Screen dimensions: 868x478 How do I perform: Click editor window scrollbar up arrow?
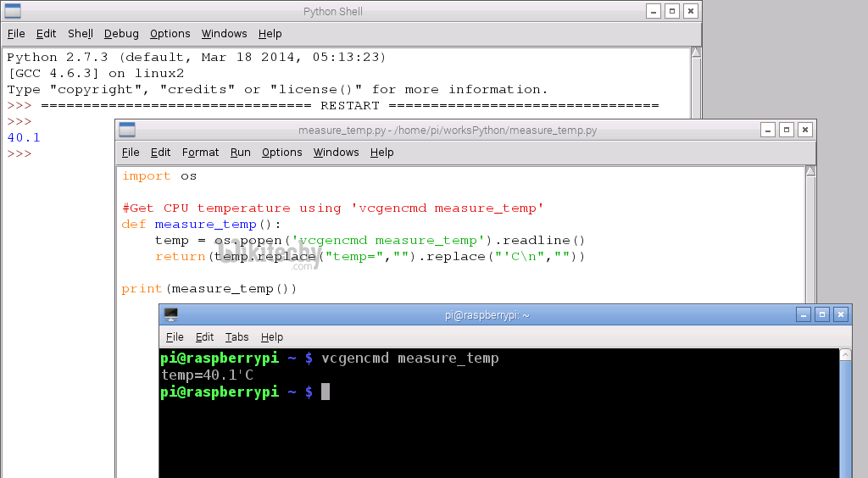[x=810, y=171]
